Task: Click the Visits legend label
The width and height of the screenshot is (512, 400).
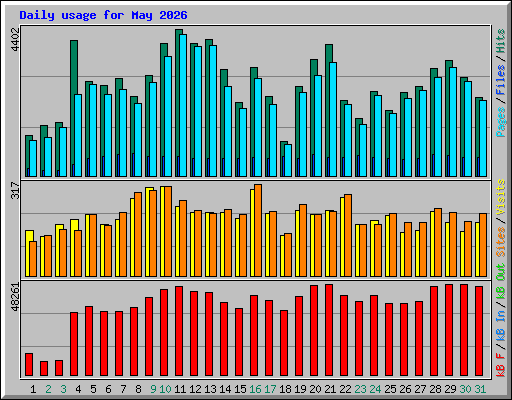Action: [500, 198]
